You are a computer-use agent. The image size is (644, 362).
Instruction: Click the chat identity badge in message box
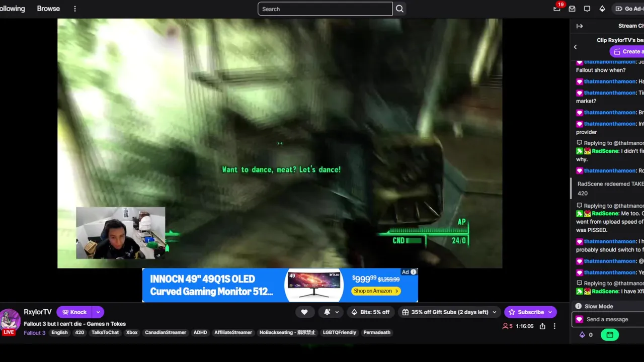pyautogui.click(x=580, y=319)
